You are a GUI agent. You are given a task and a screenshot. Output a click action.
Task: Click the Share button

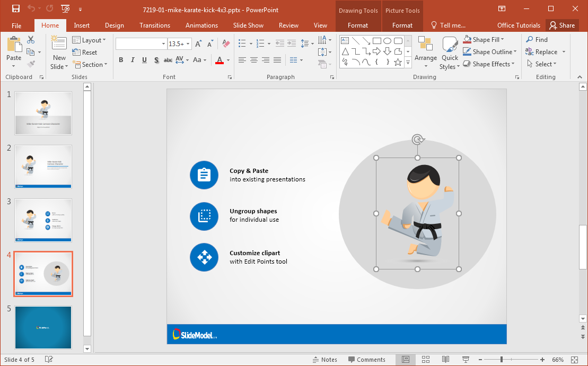562,25
